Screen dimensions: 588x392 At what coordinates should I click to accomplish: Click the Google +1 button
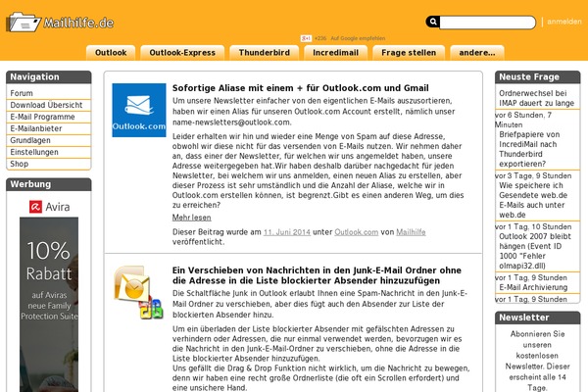pos(306,38)
